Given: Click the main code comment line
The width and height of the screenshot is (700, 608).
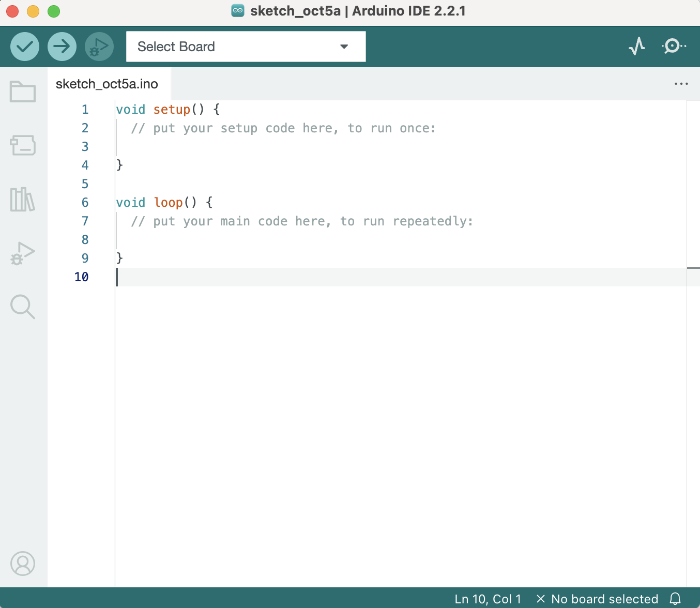Looking at the screenshot, I should pyautogui.click(x=302, y=221).
